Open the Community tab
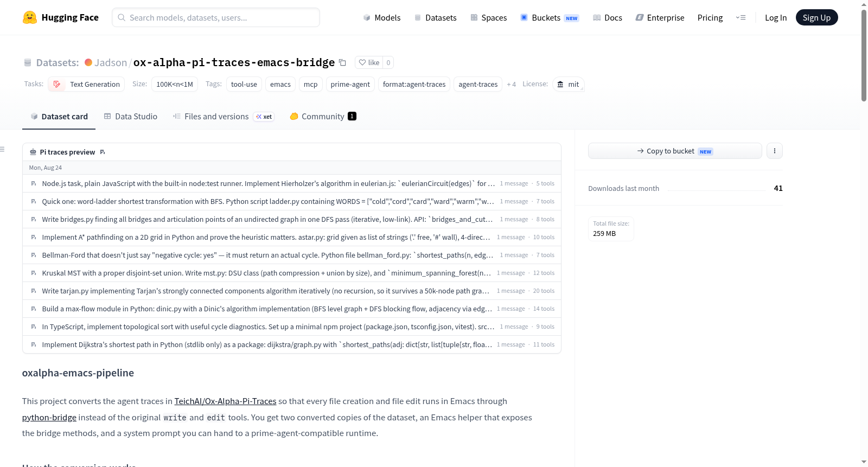This screenshot has width=868, height=467. coord(323,117)
